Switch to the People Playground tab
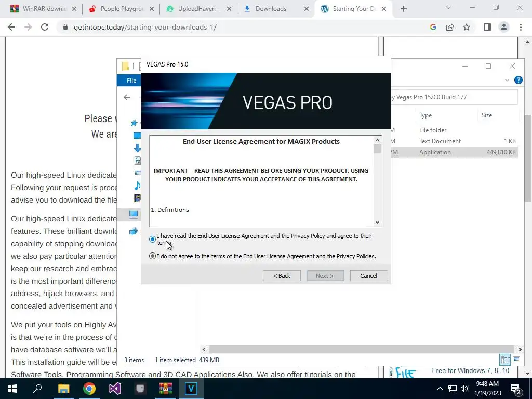 coord(121,9)
